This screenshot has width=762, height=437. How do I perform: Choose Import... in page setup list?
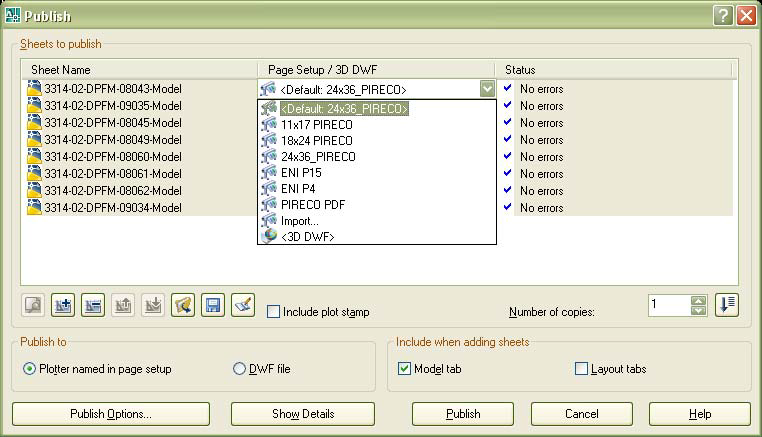point(300,221)
